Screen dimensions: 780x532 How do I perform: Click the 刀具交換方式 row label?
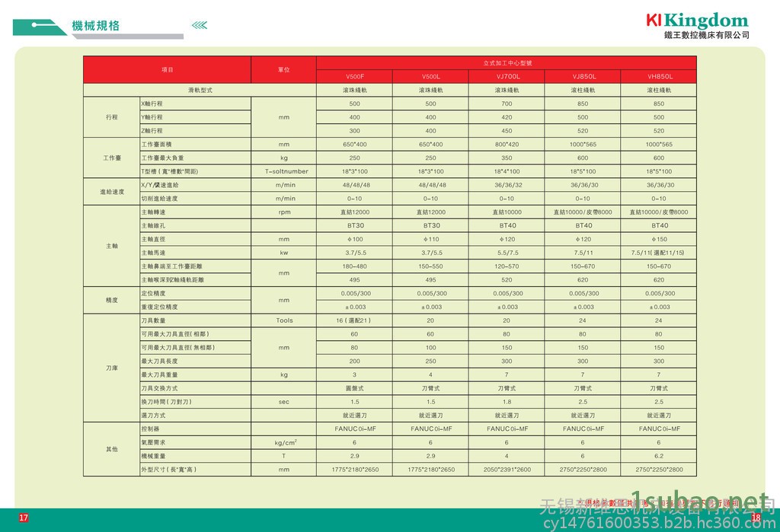(x=159, y=388)
